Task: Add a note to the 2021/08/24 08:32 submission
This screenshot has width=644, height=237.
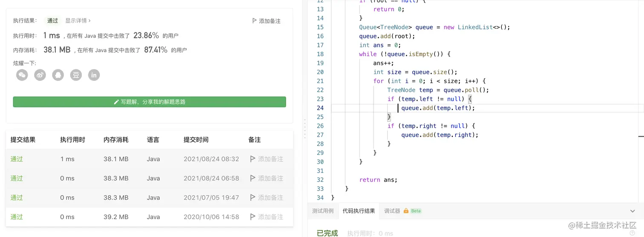Action: (x=266, y=159)
